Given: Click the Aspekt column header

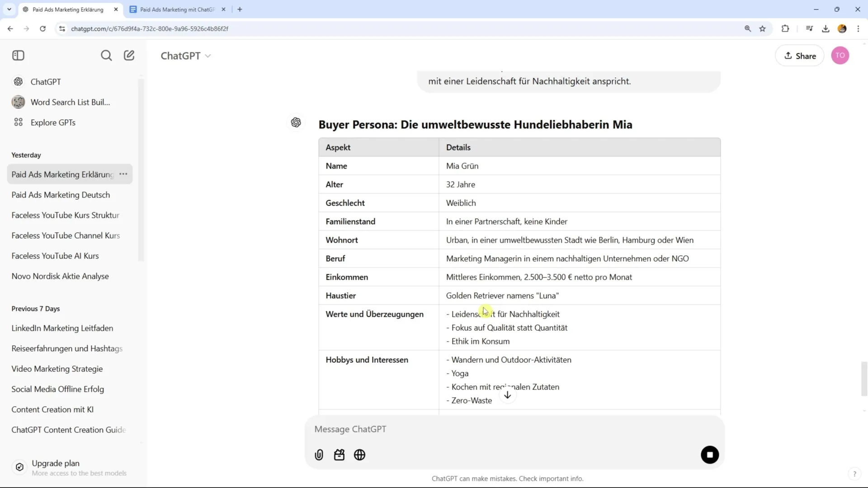Looking at the screenshot, I should [x=379, y=147].
